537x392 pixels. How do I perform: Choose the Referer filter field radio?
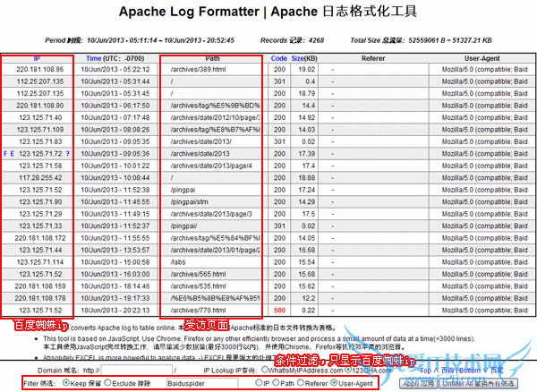(x=301, y=383)
